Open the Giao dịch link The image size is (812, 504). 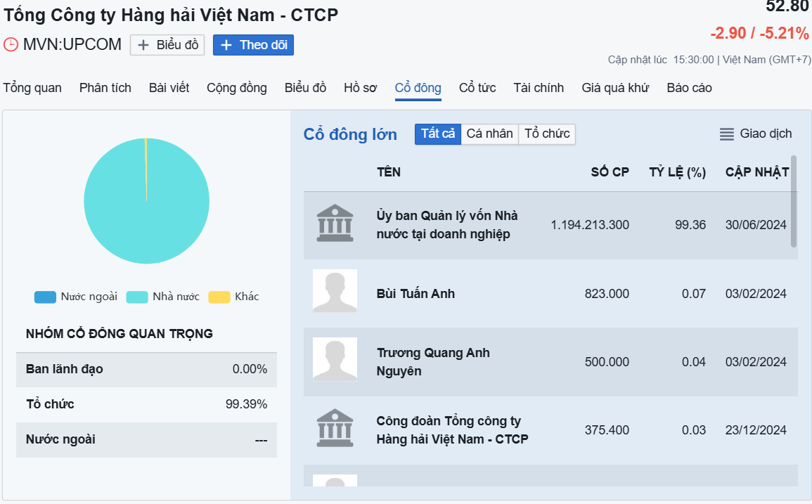pos(766,134)
